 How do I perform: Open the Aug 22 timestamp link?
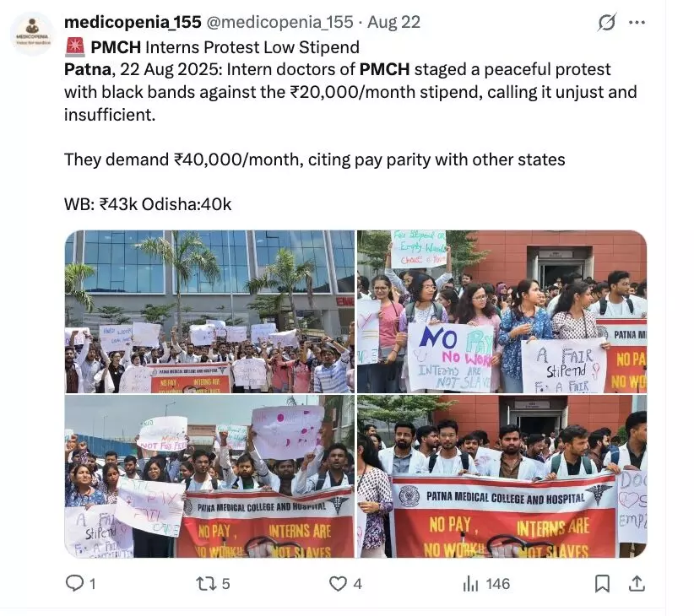[394, 22]
